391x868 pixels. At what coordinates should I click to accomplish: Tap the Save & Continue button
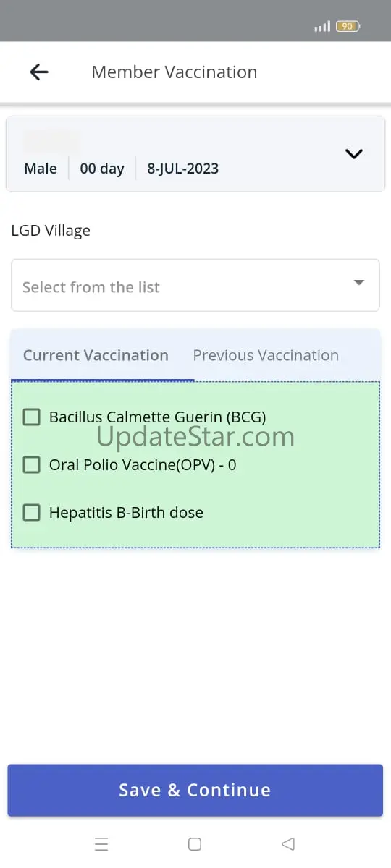195,791
